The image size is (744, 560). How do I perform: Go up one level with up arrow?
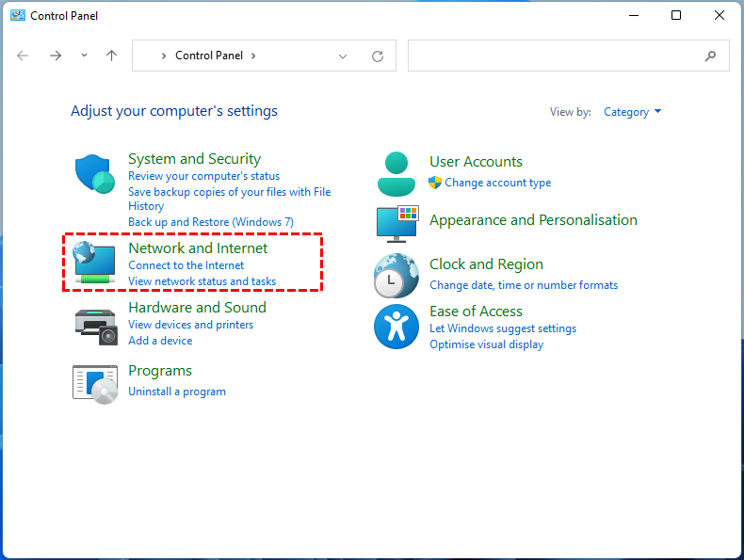[x=111, y=56]
